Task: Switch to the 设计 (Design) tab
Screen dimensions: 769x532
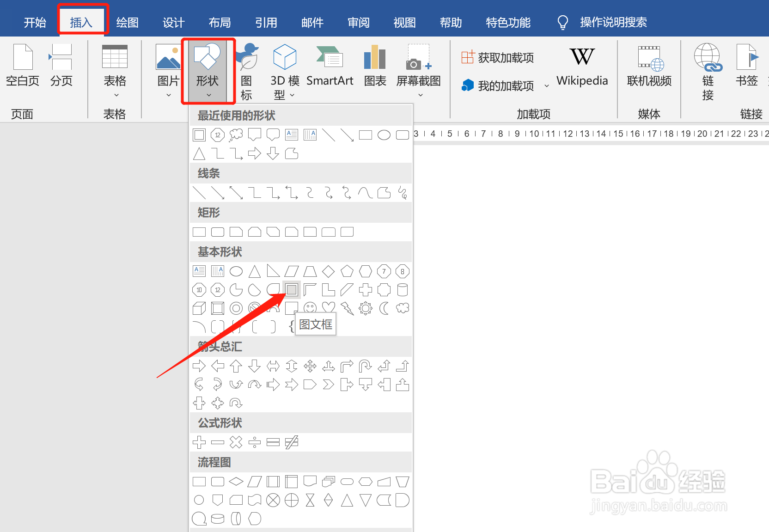Action: click(174, 22)
